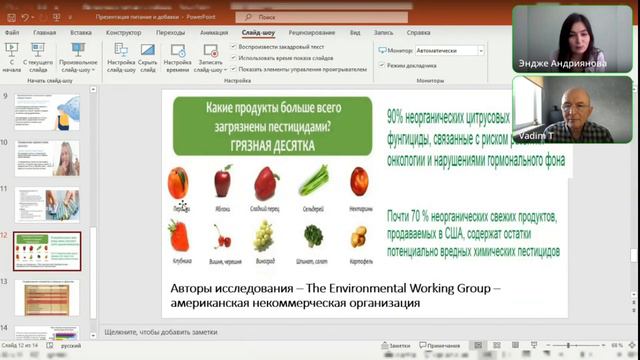640x360 pixels.
Task: Fit slide to current window icon
Action: (x=632, y=345)
